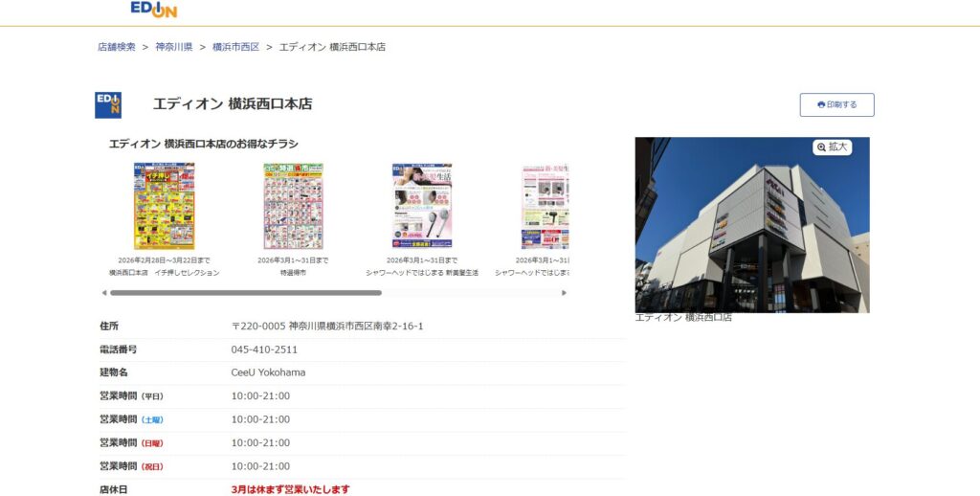Open the 特選得市 flyer thumbnail

[x=293, y=206]
